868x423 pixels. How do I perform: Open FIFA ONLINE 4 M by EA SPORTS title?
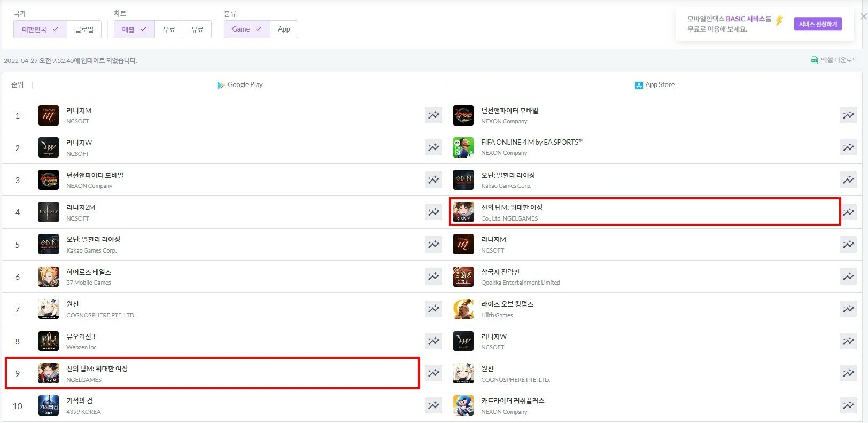532,142
